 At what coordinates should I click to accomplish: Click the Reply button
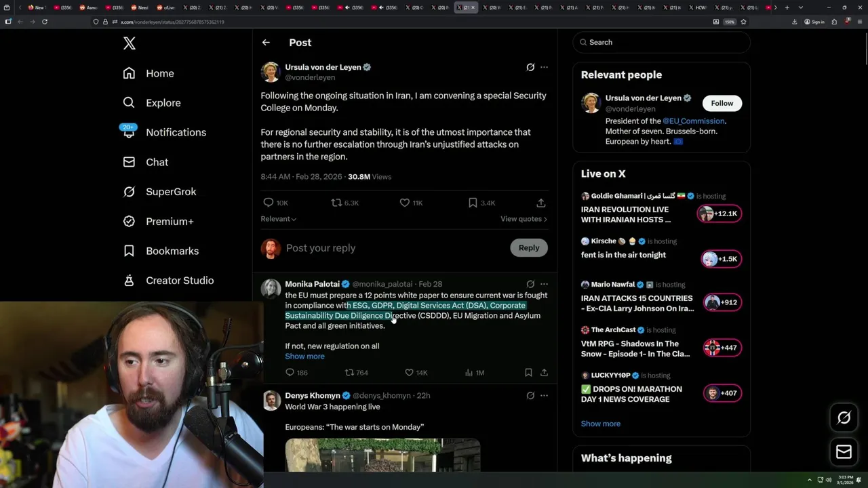point(529,248)
